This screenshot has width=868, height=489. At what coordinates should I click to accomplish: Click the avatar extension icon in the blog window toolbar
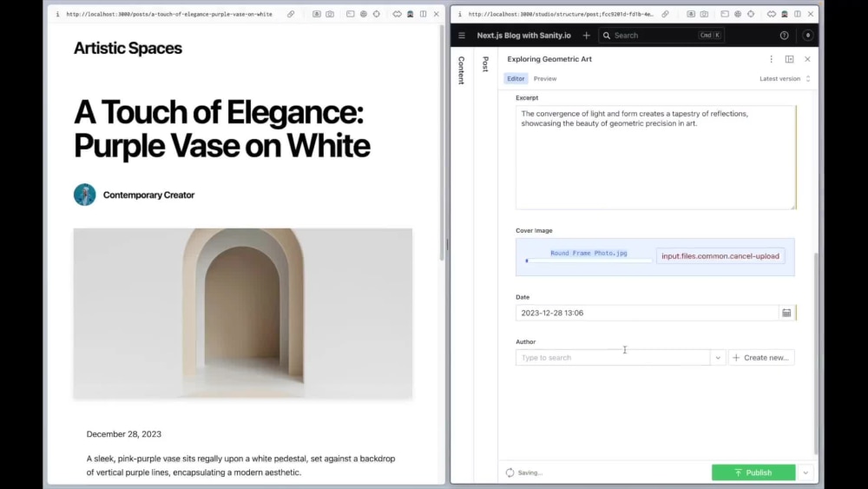click(411, 15)
